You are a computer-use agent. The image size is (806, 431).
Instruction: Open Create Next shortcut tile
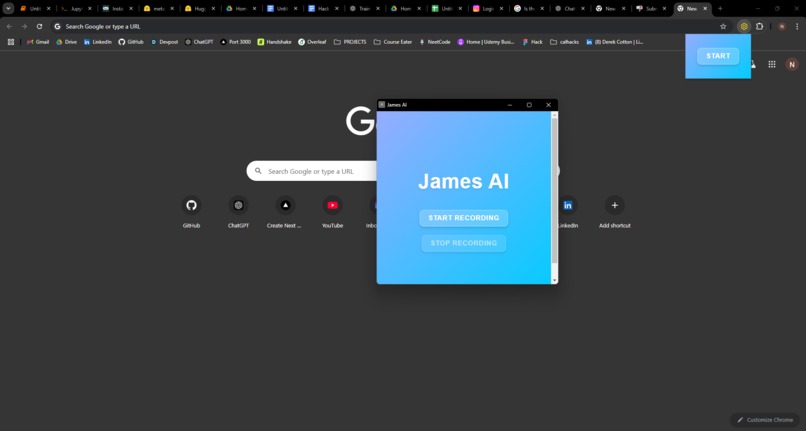click(285, 212)
